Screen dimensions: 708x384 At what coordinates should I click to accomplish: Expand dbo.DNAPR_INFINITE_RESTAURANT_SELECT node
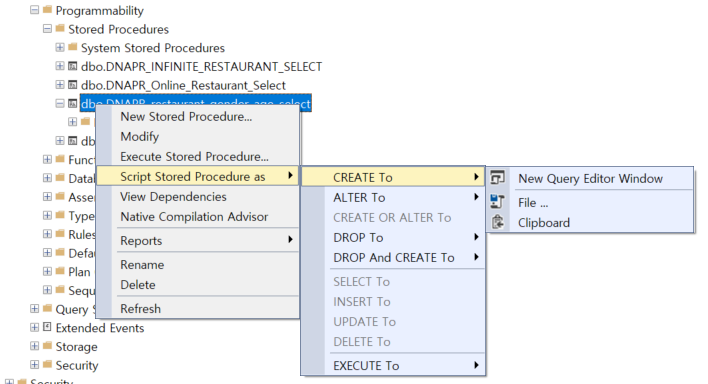[x=60, y=66]
